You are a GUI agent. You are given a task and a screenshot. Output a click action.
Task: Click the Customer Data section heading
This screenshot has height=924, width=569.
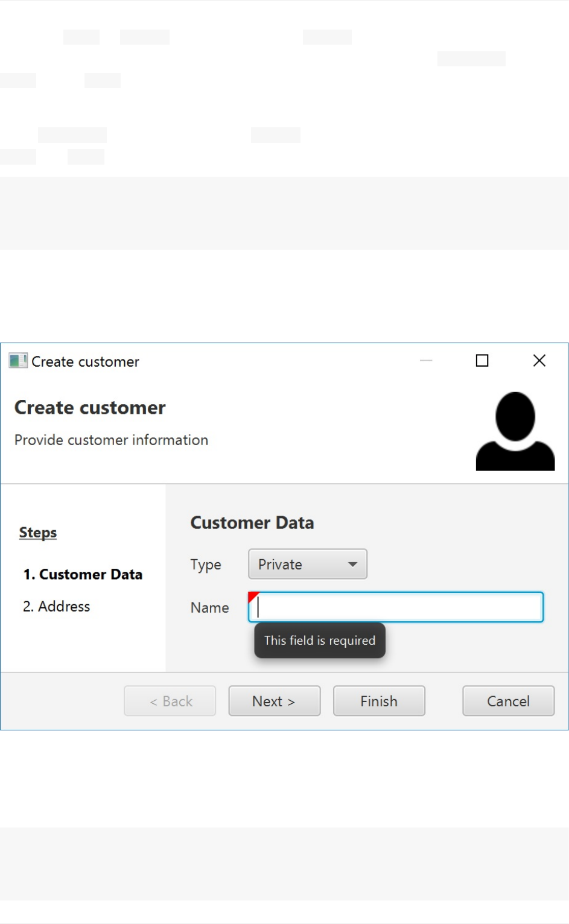pyautogui.click(x=252, y=523)
